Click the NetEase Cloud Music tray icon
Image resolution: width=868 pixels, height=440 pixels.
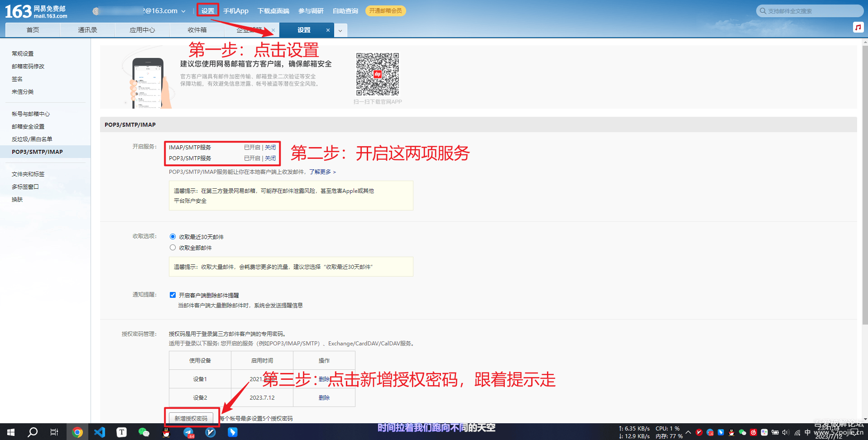coord(753,432)
